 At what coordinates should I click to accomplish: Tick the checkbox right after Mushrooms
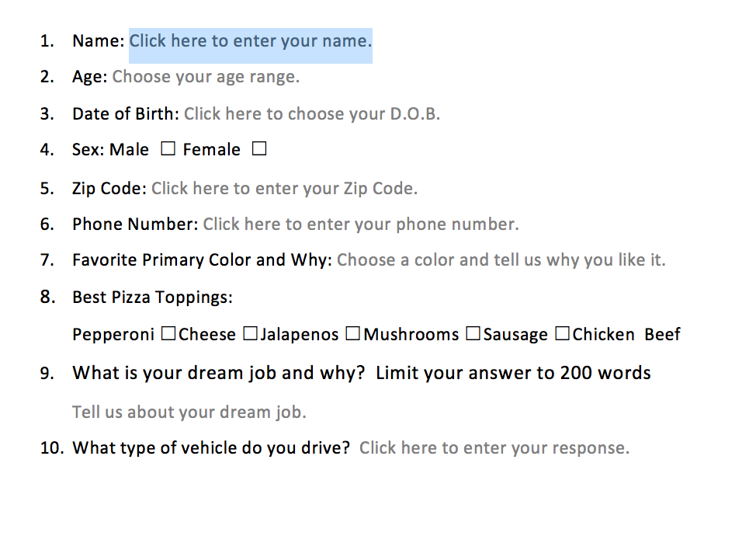[473, 333]
